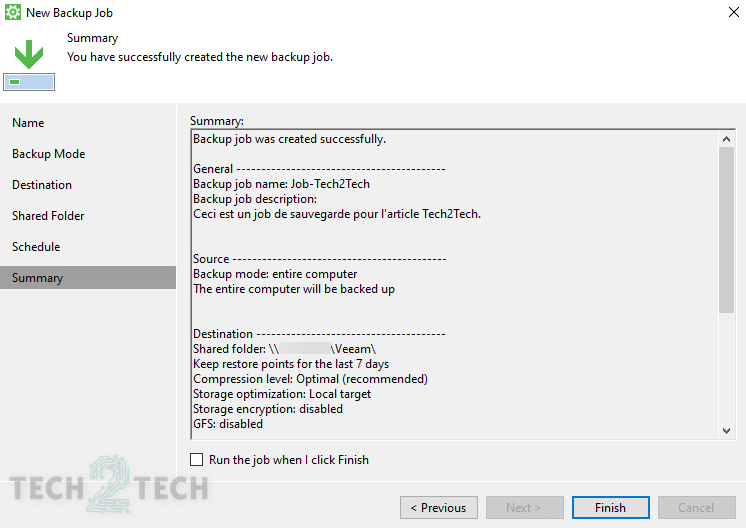This screenshot has height=528, width=746.
Task: Go to the Name step
Action: click(28, 123)
